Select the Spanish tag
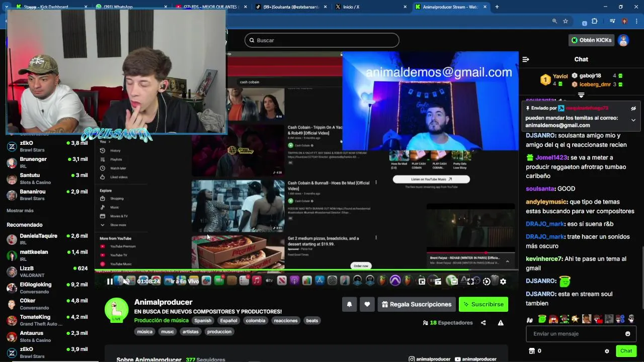Screen dimensions: 644x362 [203, 320]
